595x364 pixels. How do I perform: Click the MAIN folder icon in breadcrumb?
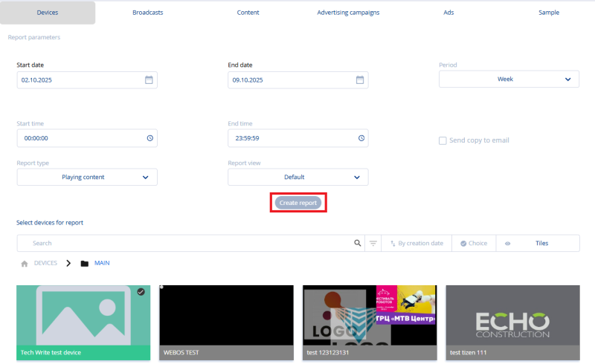(x=84, y=263)
